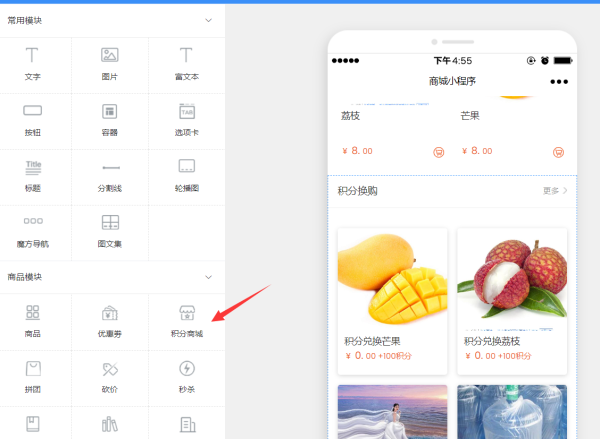Add the 容器 container module
This screenshot has height=439, width=600.
tap(109, 120)
